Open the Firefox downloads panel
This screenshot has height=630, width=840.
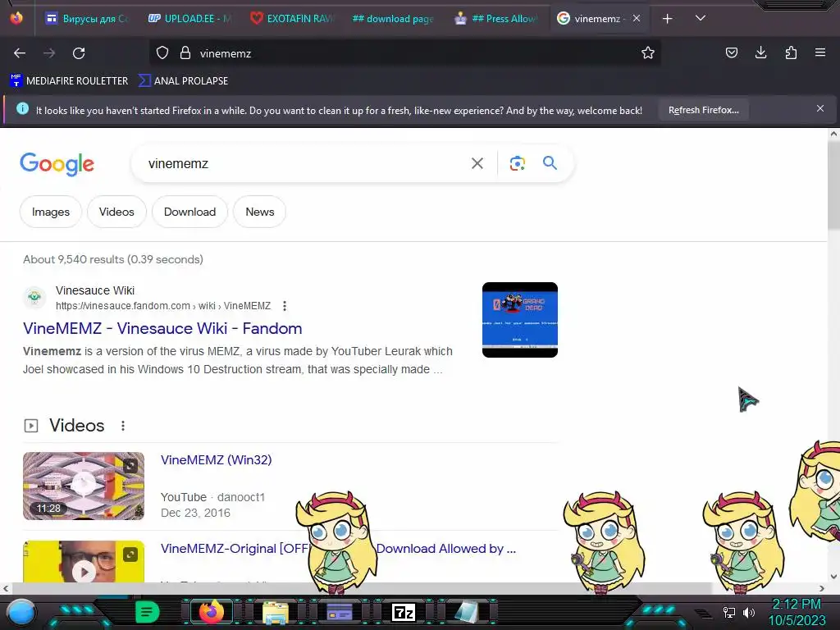(x=760, y=52)
